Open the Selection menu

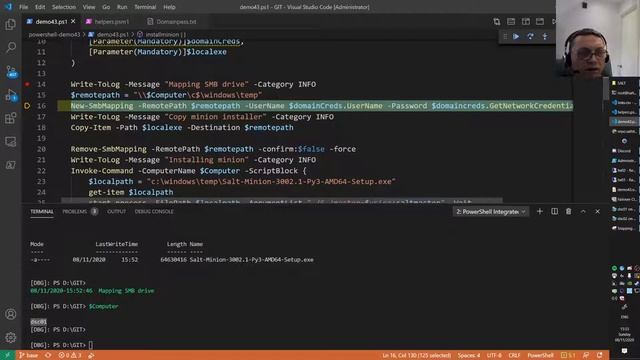click(x=64, y=7)
